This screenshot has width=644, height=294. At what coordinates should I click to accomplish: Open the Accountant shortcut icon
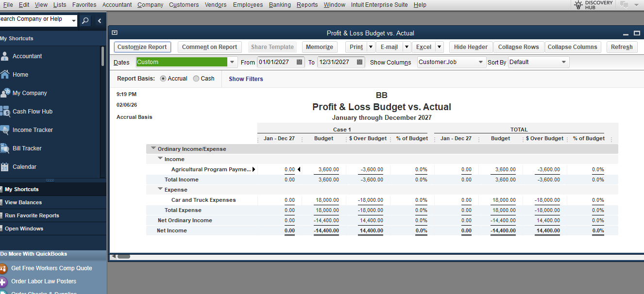coord(5,56)
